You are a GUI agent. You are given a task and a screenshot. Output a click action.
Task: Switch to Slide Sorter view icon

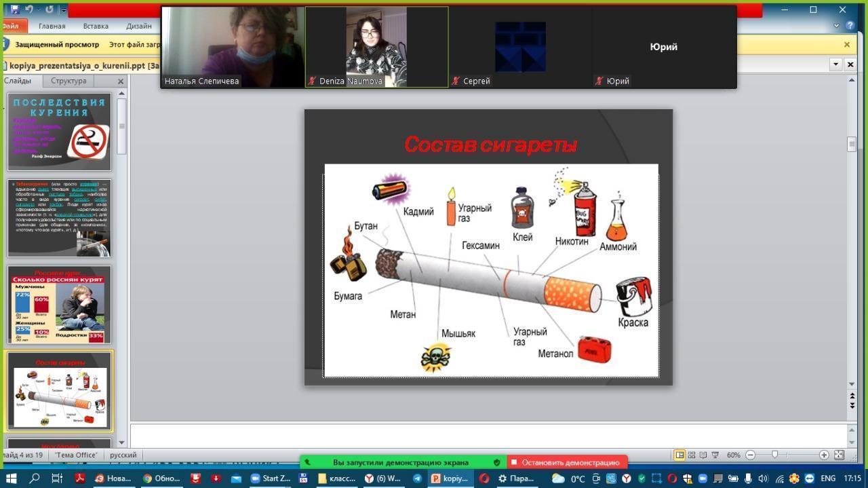pyautogui.click(x=691, y=455)
